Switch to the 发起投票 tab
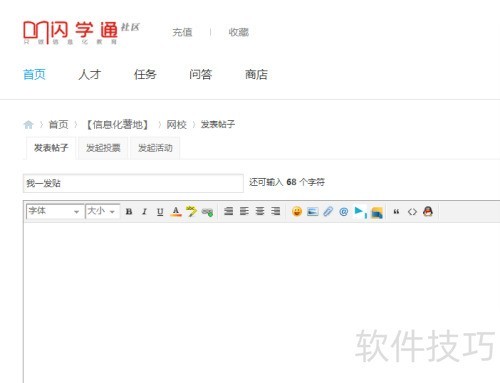The height and width of the screenshot is (383, 500). point(103,148)
